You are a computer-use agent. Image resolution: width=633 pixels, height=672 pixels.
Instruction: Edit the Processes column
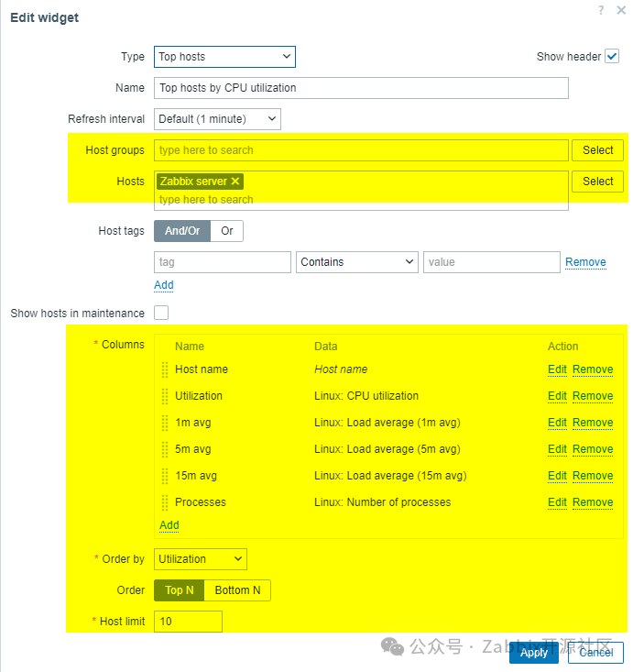click(557, 502)
